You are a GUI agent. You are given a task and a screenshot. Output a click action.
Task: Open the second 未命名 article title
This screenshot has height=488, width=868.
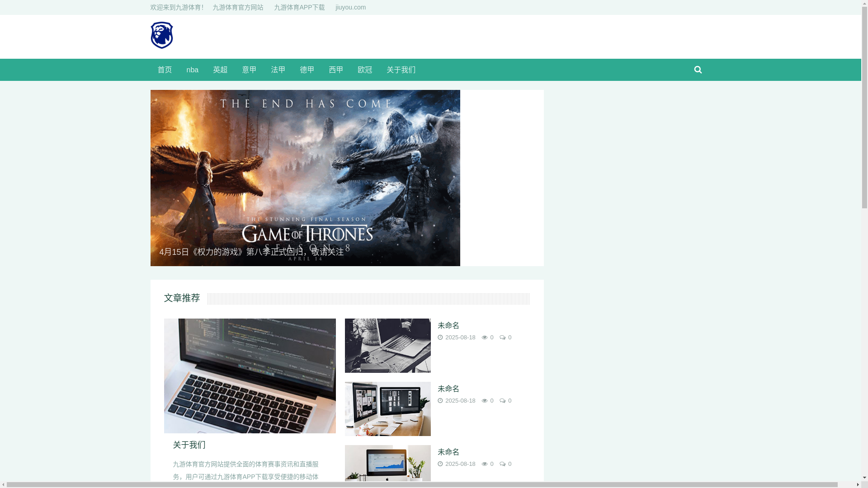point(448,389)
